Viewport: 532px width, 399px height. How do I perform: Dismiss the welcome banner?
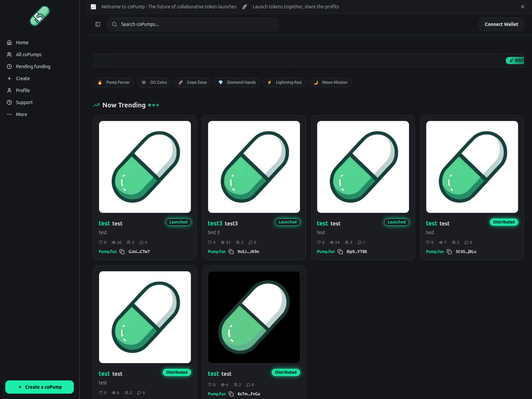[x=523, y=7]
